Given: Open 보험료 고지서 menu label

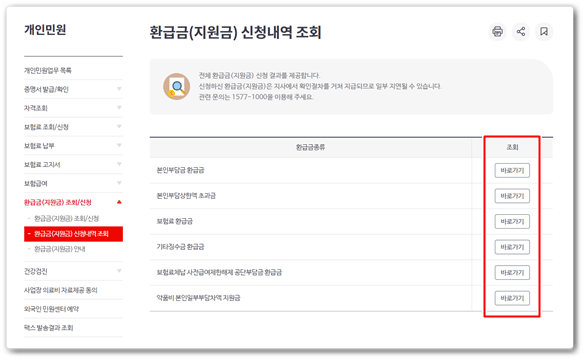Looking at the screenshot, I should [42, 164].
